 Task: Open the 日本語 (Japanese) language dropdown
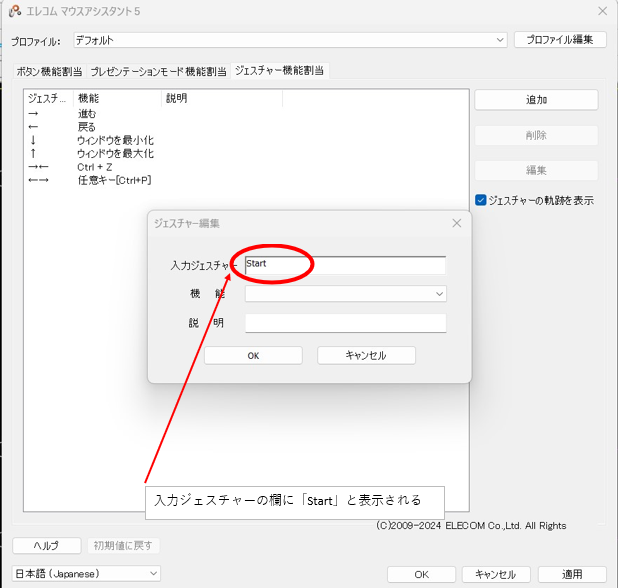86,573
